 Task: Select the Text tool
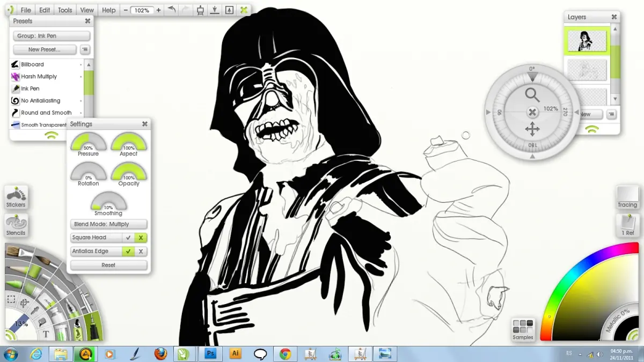pos(46,334)
